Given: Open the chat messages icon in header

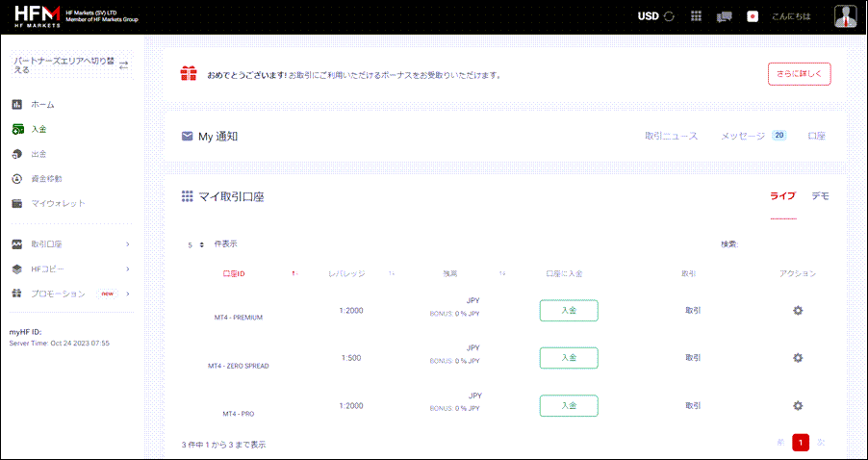Looking at the screenshot, I should tap(725, 16).
